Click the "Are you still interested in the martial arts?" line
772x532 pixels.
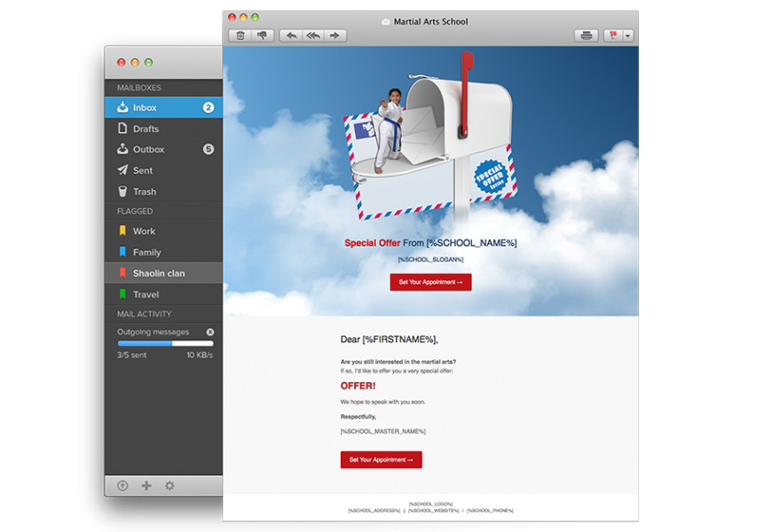[x=398, y=362]
